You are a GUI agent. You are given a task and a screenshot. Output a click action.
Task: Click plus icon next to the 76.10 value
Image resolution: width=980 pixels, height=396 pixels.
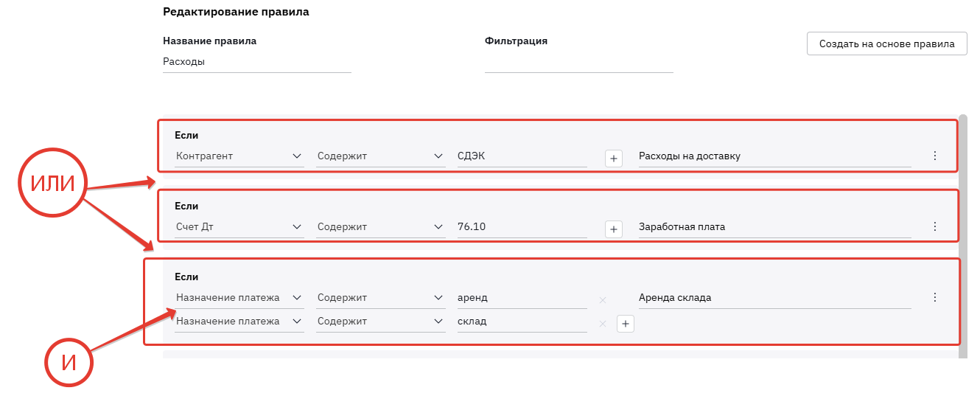coord(614,228)
